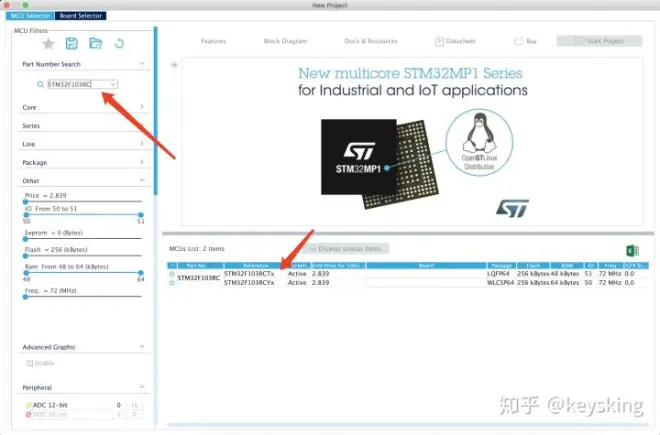Click the IO slider maximum handle at 51
660x435 pixels.
tap(141, 215)
